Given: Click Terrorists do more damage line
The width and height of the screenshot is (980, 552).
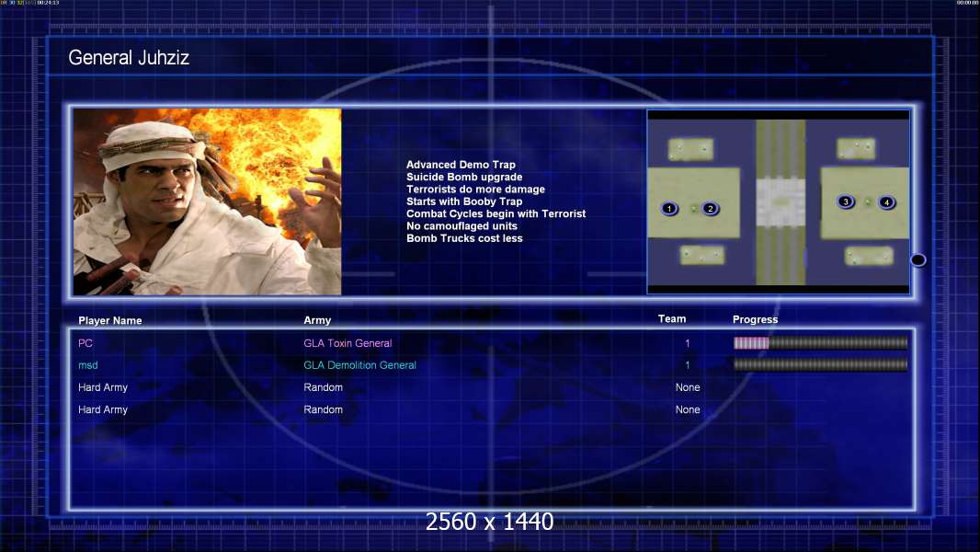Looking at the screenshot, I should (x=475, y=189).
